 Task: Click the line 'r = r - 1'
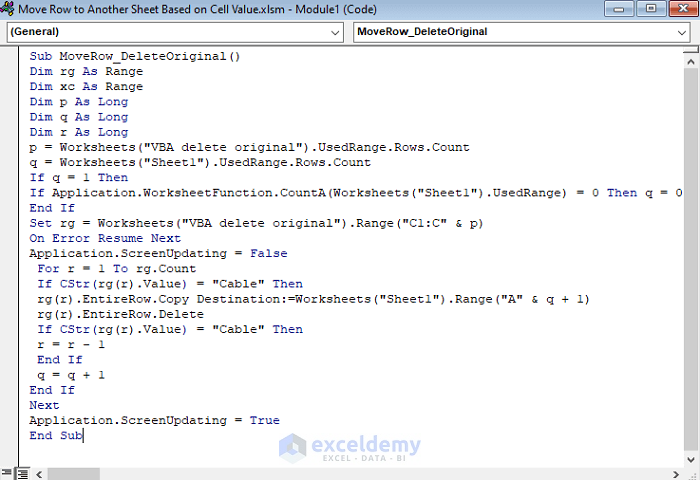click(x=71, y=345)
